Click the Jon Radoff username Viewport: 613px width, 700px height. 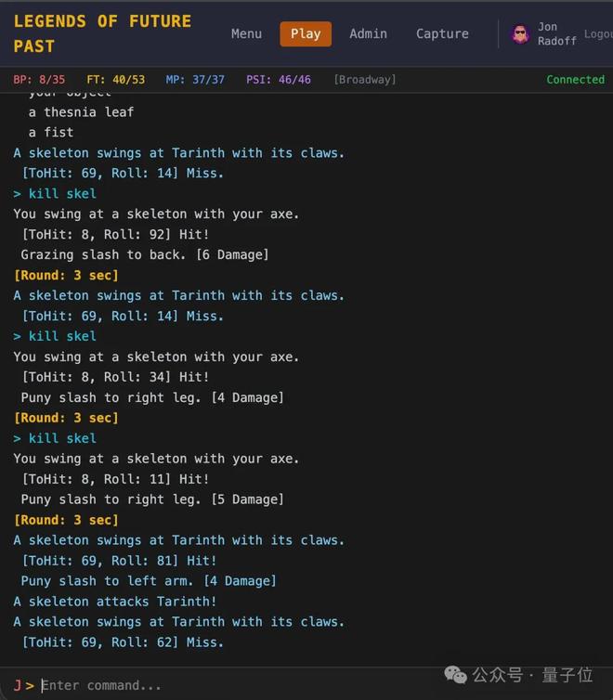point(555,34)
